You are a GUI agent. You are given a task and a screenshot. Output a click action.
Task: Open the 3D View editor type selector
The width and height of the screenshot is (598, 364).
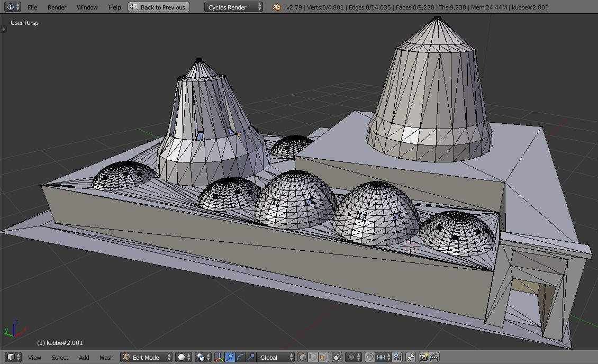point(13,357)
